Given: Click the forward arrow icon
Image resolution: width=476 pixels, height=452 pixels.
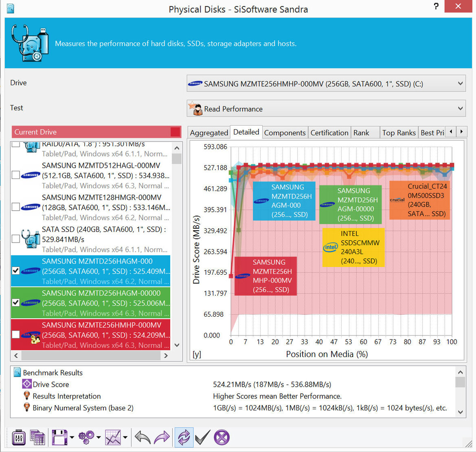Looking at the screenshot, I should pos(162,437).
